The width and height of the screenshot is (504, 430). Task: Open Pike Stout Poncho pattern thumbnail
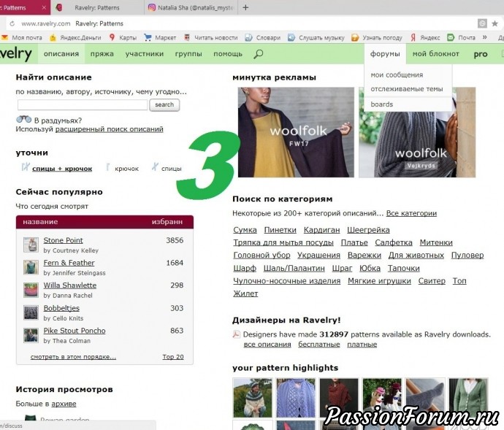(x=31, y=335)
